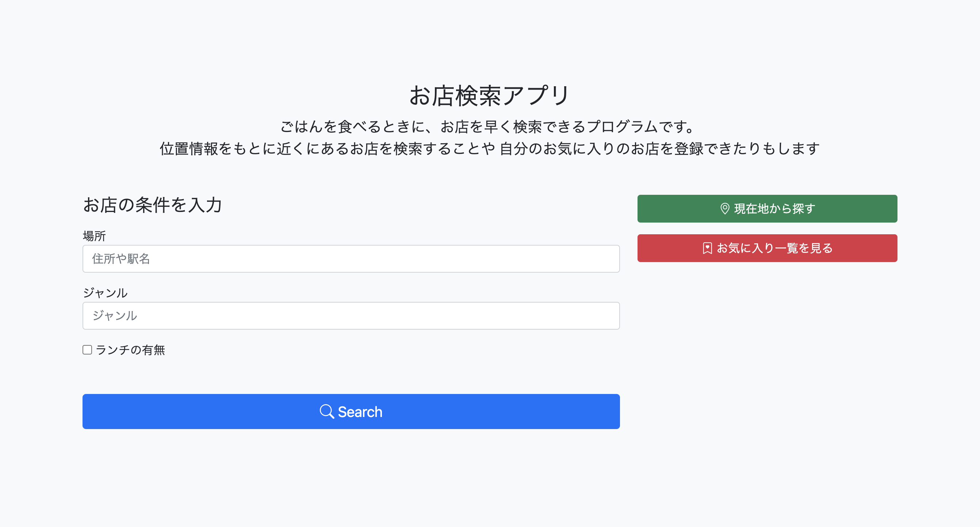Click the location pin icon on the green button
Screen dimensions: 980x527
tap(724, 208)
